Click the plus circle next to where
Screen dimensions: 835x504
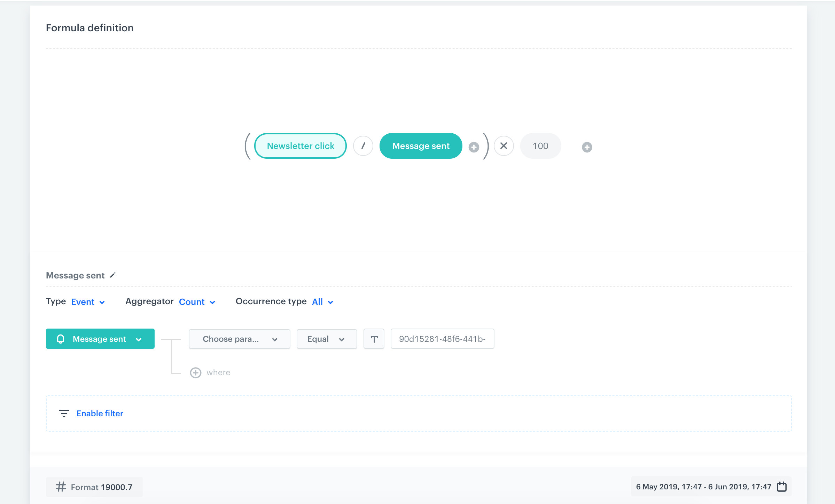195,373
